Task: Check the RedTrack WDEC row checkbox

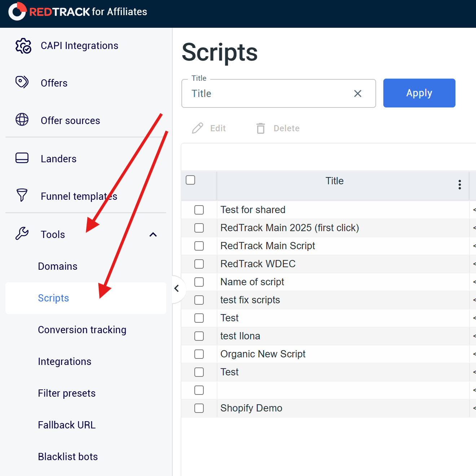Action: (x=199, y=264)
